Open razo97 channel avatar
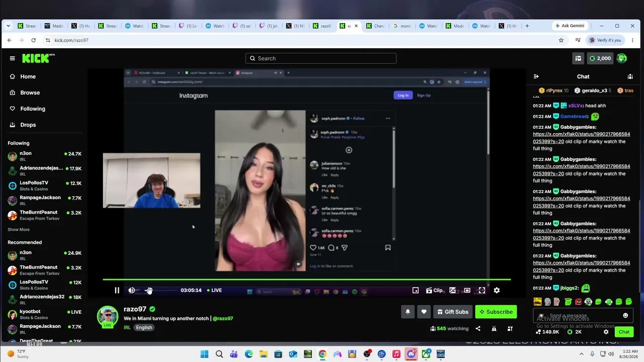This screenshot has width=644, height=362. point(108,316)
